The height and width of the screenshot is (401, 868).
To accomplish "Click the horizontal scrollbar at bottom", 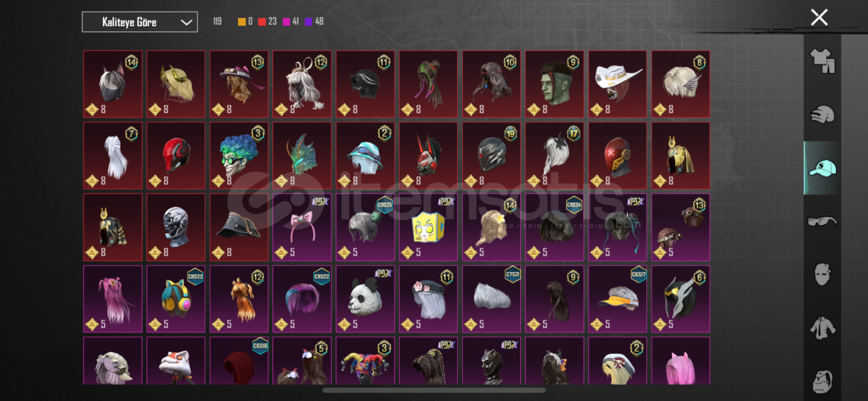I will tap(434, 390).
